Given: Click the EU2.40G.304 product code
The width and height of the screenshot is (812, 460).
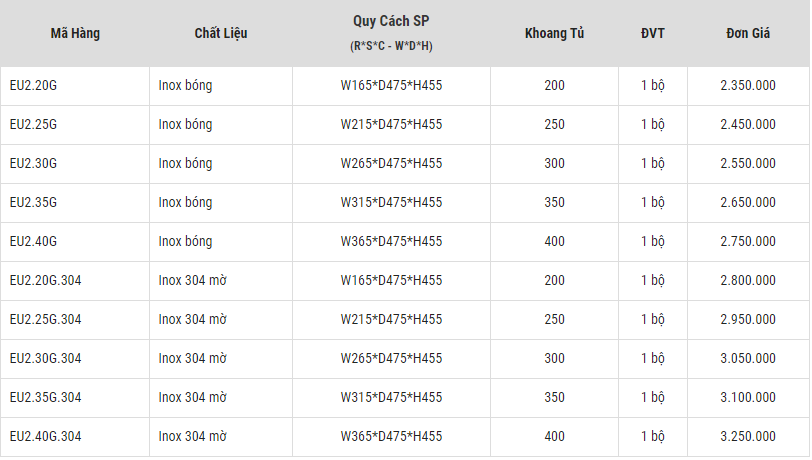Looking at the screenshot, I should [x=46, y=436].
